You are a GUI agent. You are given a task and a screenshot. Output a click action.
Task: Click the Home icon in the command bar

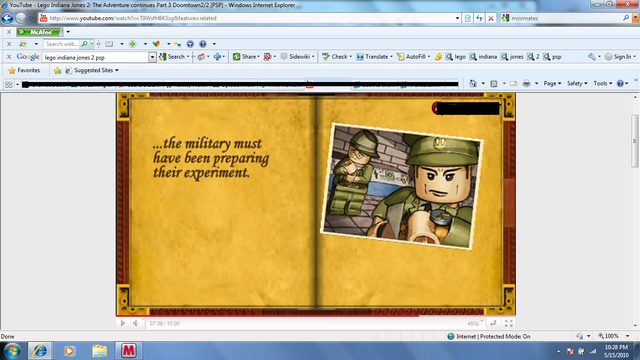[473, 83]
